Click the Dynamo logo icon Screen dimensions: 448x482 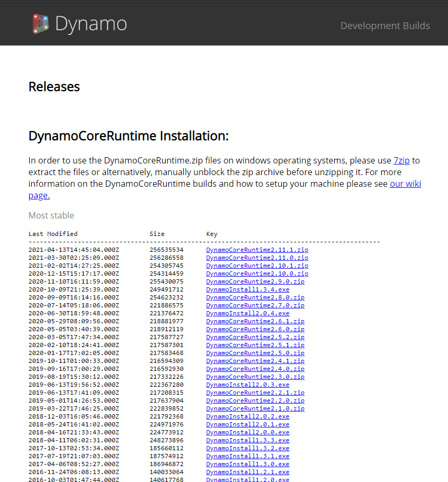[x=41, y=24]
